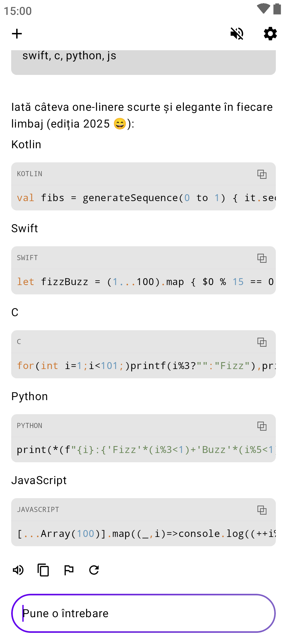Tap the JavaScript Array(100) code line
This screenshot has width=287, height=644.
pos(143,534)
